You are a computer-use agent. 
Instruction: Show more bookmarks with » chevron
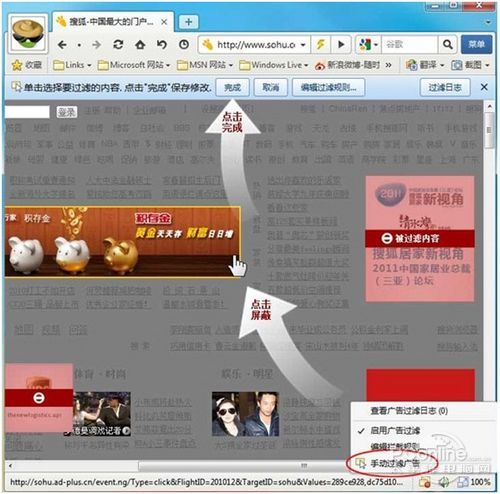[x=389, y=65]
